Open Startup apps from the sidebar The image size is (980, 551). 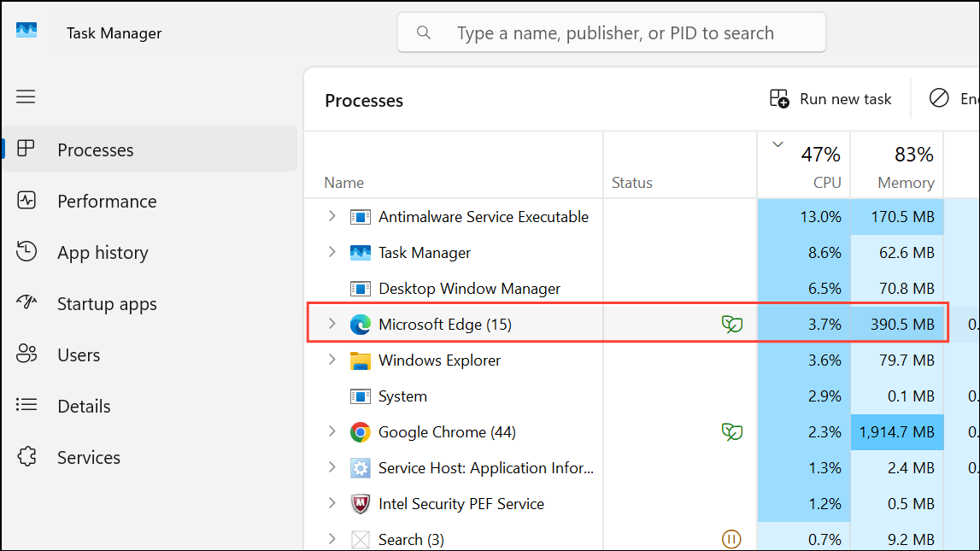(x=26, y=303)
